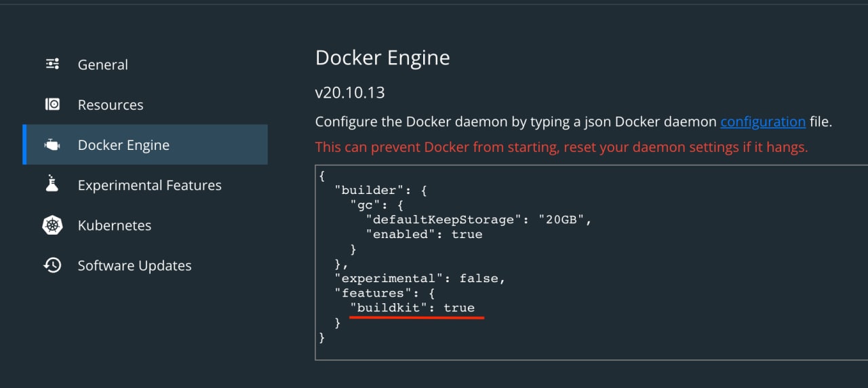The width and height of the screenshot is (868, 388).
Task: Click the Resources disk icon
Action: pos(52,104)
